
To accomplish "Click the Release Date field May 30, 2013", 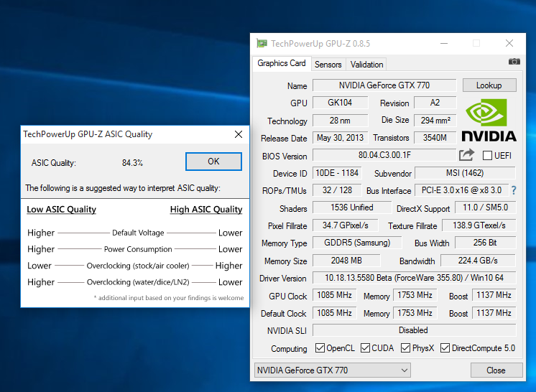I will pos(340,138).
